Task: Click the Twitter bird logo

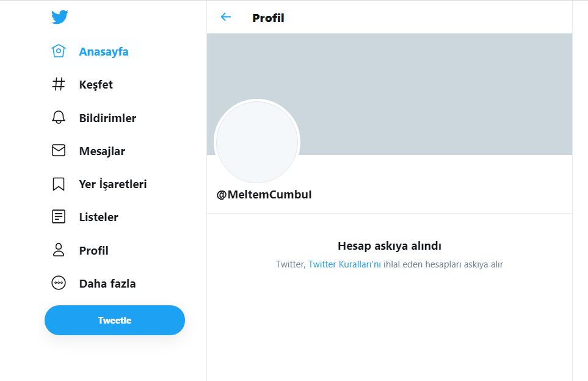Action: [x=59, y=17]
